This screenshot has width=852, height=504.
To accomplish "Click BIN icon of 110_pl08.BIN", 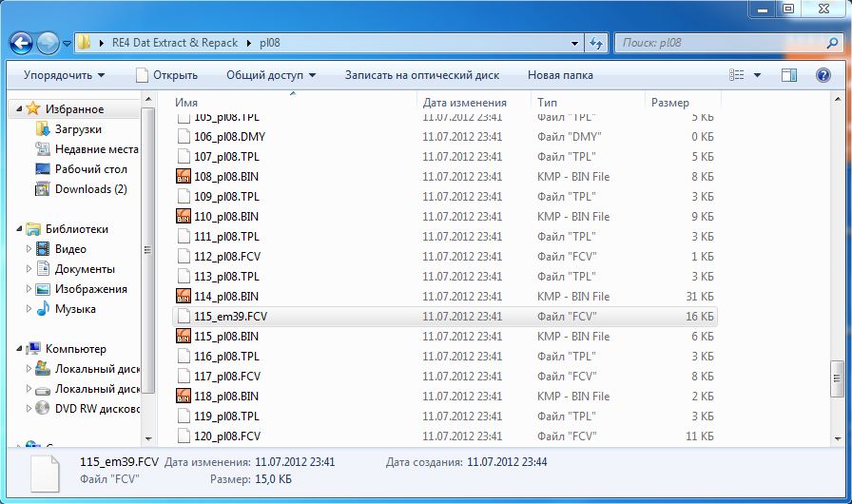I will (184, 216).
